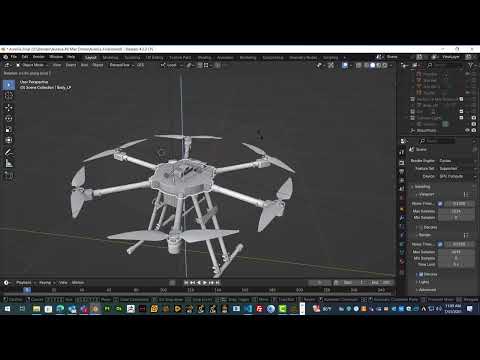Toggle Render Noise Threshold checkbox

(x=440, y=244)
